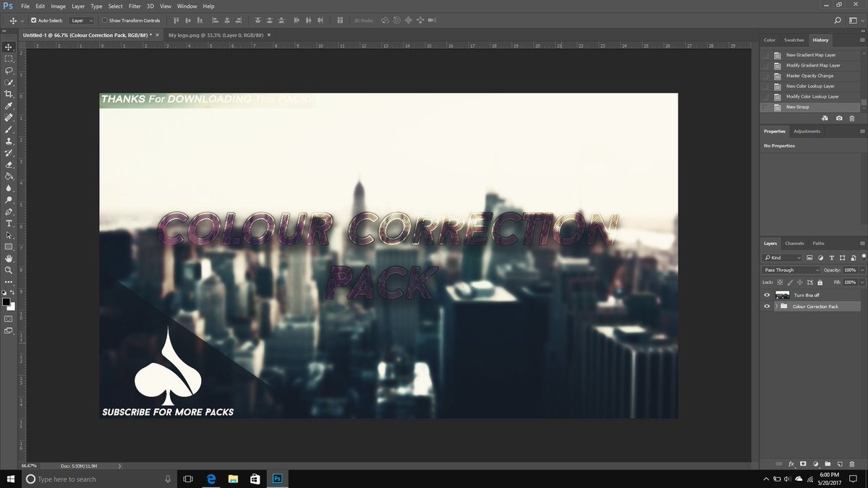This screenshot has width=868, height=488.
Task: Select Modify Color Lookup Layer history state
Action: pyautogui.click(x=811, y=96)
